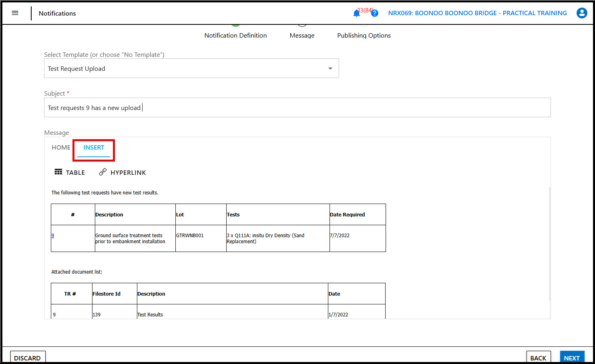
Task: Open the user account profile icon
Action: [x=581, y=13]
